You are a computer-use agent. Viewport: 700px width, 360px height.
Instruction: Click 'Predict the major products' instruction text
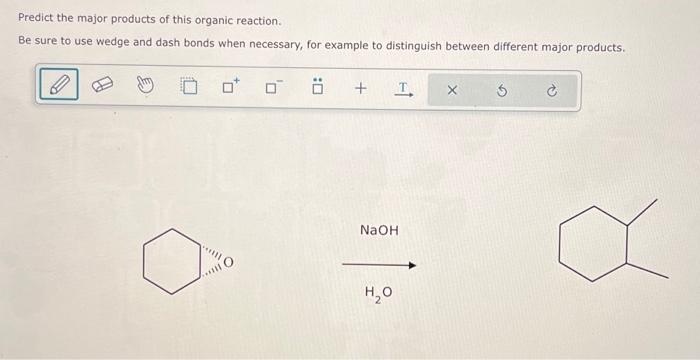150,20
